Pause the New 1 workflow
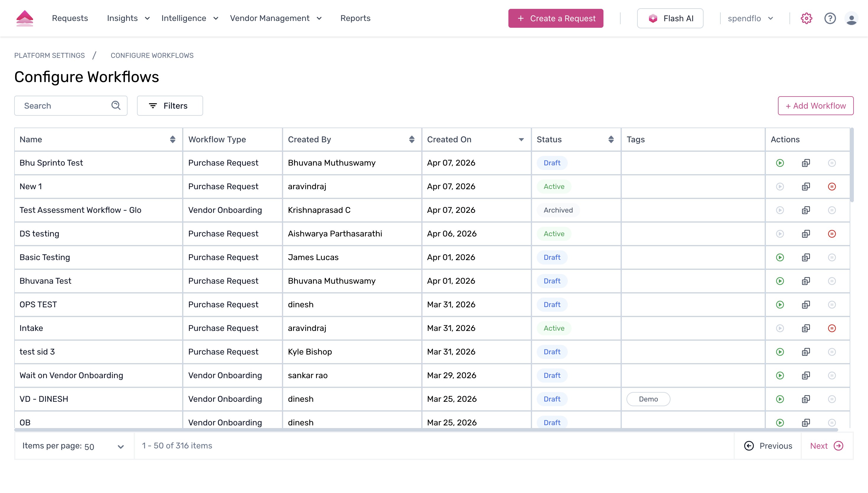 coord(832,186)
